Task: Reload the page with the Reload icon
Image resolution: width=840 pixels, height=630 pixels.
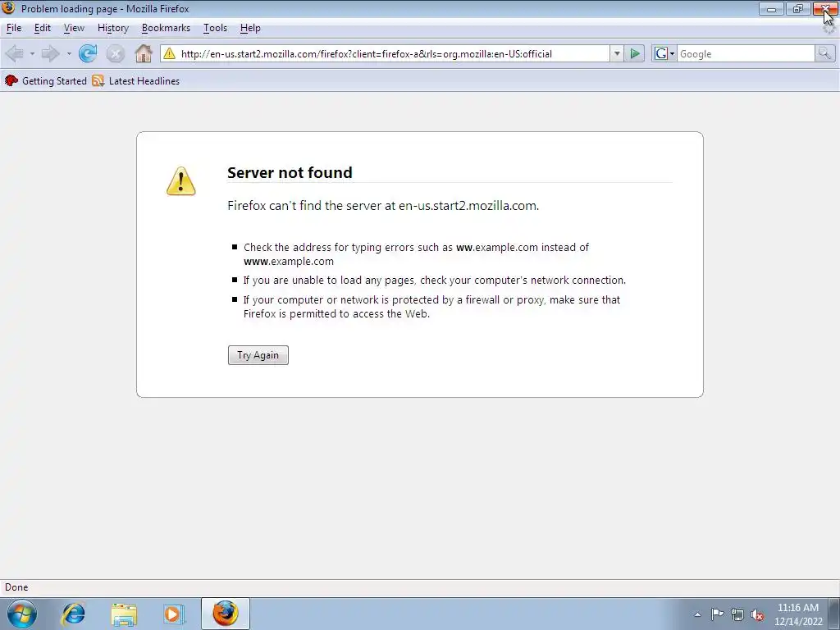Action: [x=88, y=53]
